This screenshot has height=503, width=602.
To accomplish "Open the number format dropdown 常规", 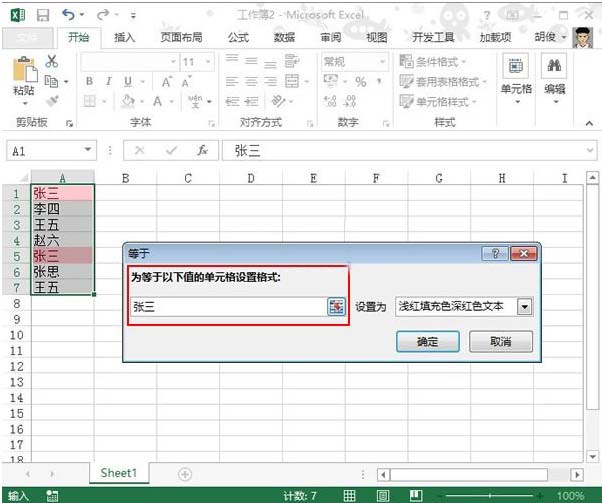I will coord(382,61).
